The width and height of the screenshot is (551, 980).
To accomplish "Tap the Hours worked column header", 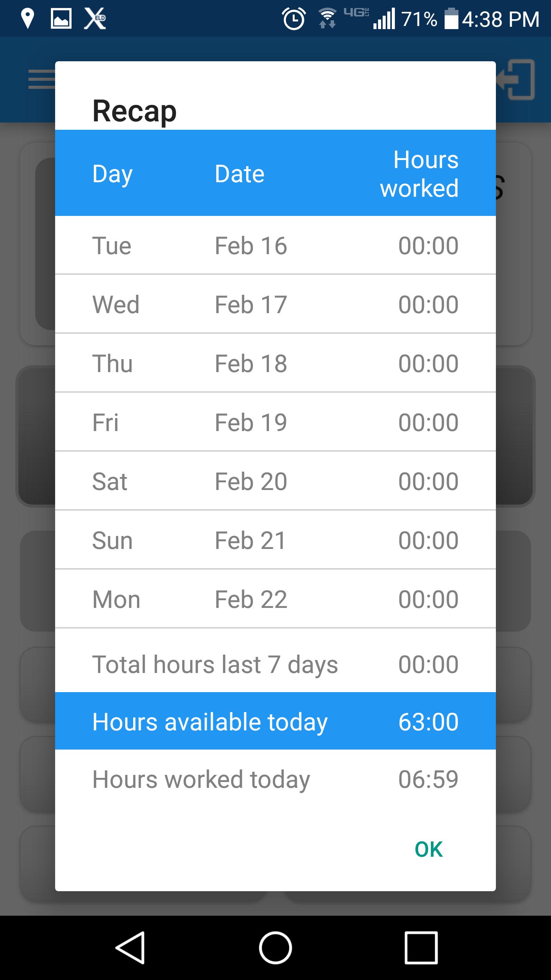I will tap(419, 174).
